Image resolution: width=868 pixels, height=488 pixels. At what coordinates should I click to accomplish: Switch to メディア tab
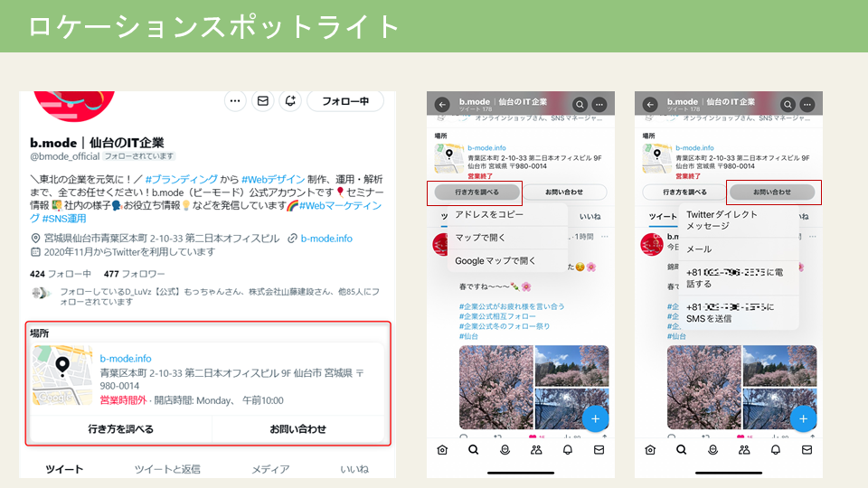point(270,469)
